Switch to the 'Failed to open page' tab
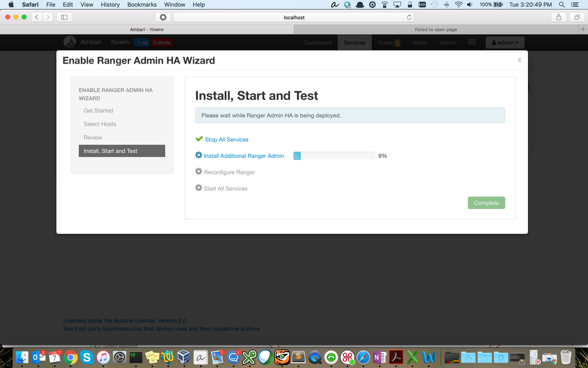This screenshot has width=588, height=368. pyautogui.click(x=436, y=29)
